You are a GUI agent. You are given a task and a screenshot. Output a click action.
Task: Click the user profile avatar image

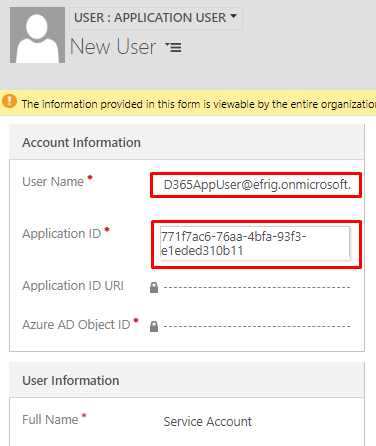point(37,35)
